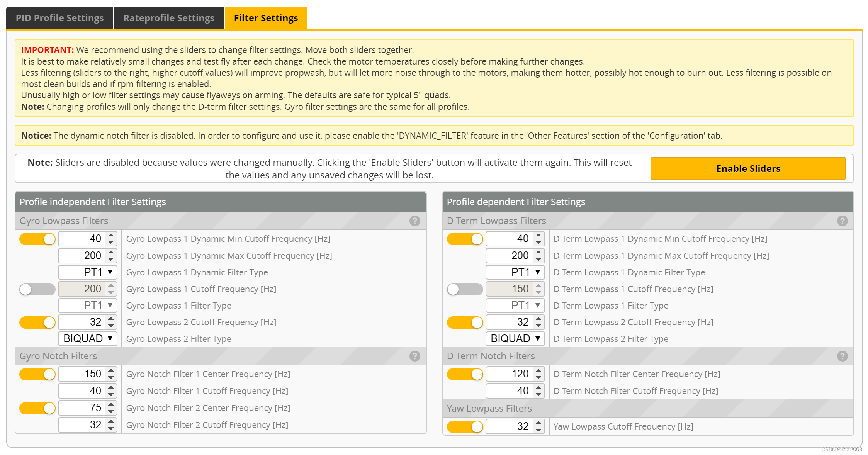Open D Term Lowpass 2 Filter Type dropdown

pos(515,339)
